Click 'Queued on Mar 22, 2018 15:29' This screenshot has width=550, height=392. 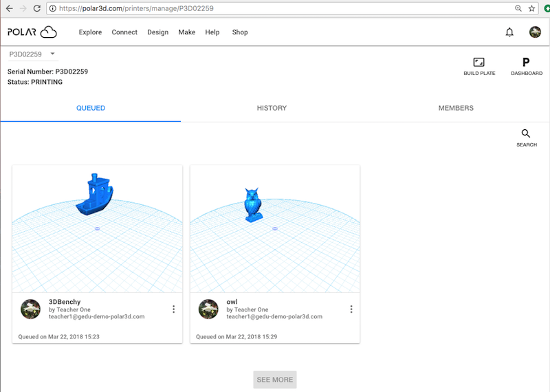tap(236, 336)
